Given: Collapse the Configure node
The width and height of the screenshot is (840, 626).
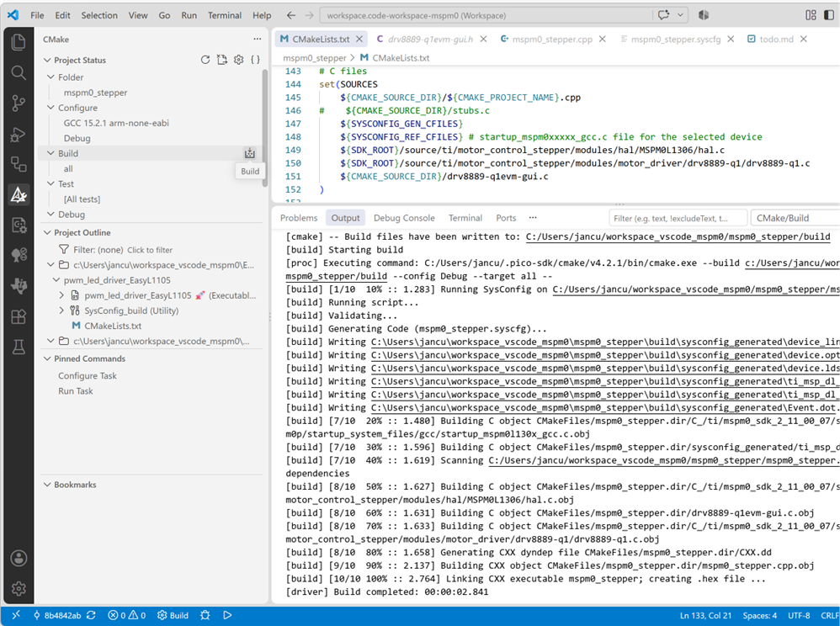Looking at the screenshot, I should (51, 108).
